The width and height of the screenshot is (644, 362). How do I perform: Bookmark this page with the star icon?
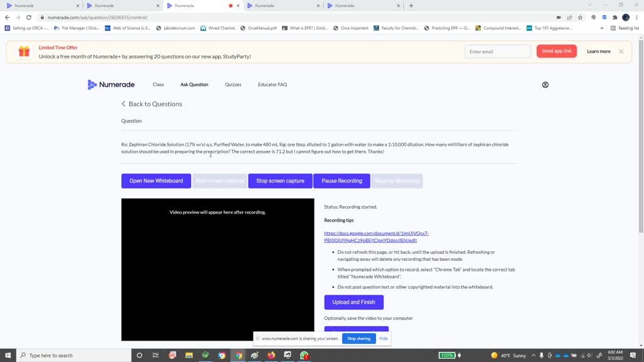pyautogui.click(x=580, y=18)
